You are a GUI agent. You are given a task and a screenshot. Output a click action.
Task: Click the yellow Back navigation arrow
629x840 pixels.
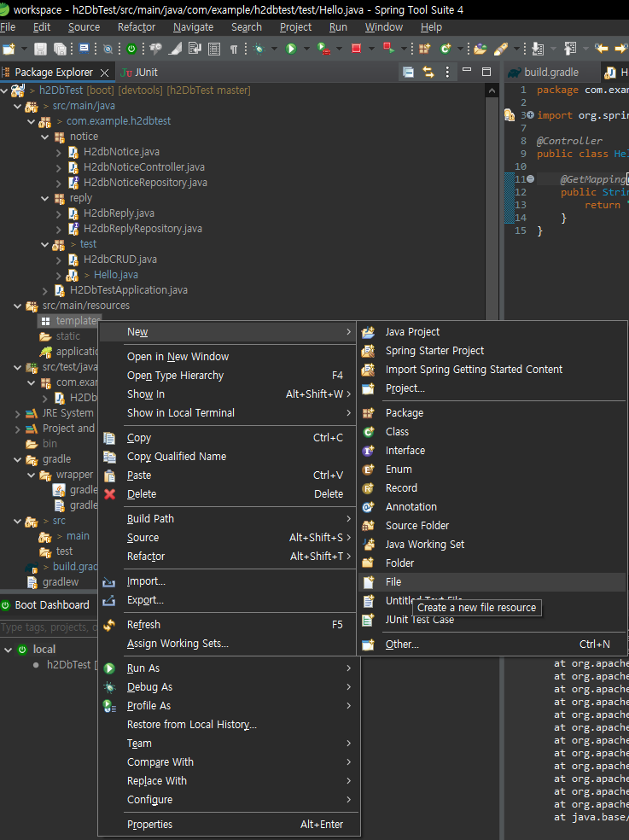602,49
